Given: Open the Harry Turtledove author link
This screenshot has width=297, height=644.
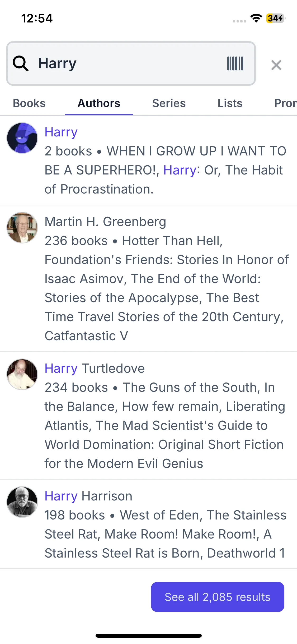Looking at the screenshot, I should click(95, 368).
